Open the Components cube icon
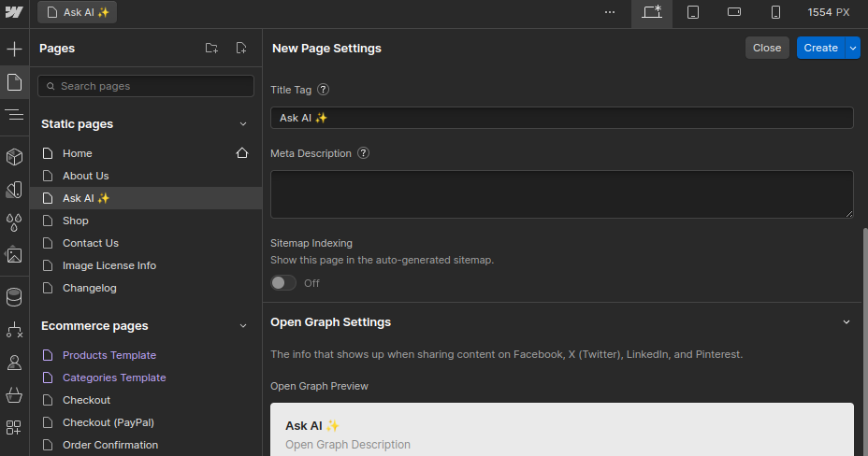Screen dimensions: 868x456 coord(14,156)
